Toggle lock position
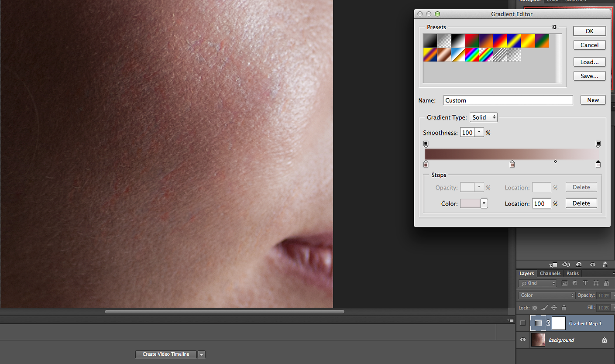The image size is (615, 364). point(554,308)
